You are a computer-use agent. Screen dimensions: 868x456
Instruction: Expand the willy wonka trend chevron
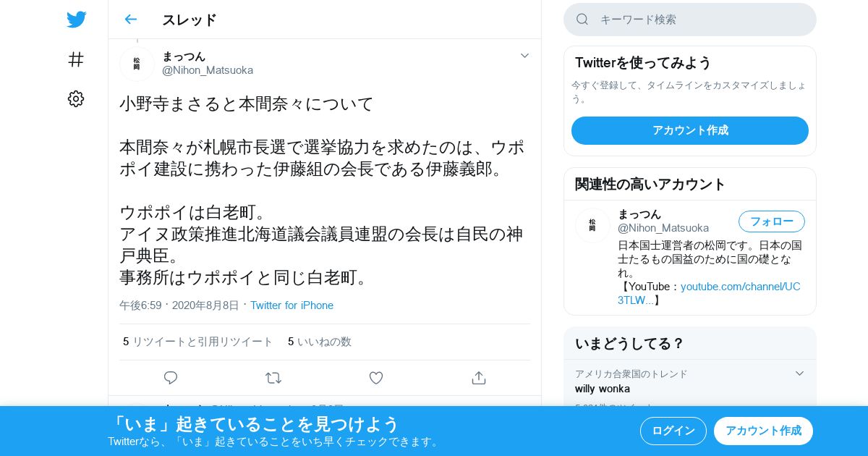point(799,373)
